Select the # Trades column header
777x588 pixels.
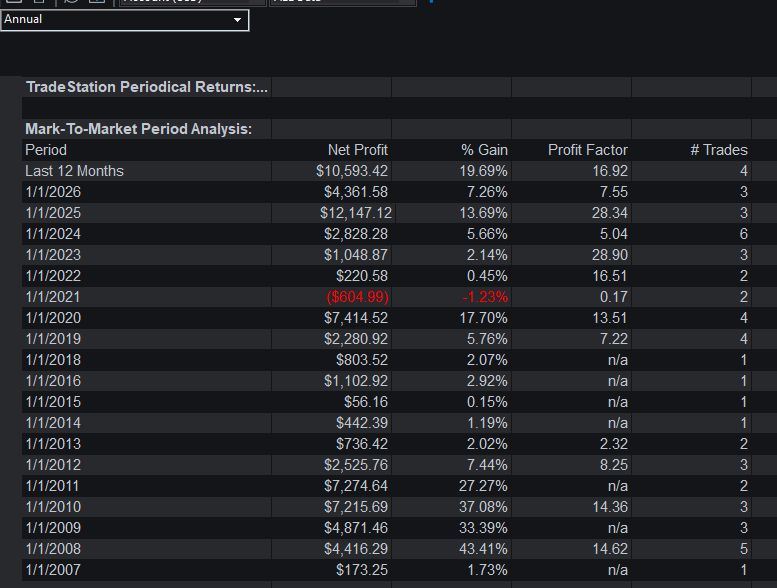(x=719, y=150)
